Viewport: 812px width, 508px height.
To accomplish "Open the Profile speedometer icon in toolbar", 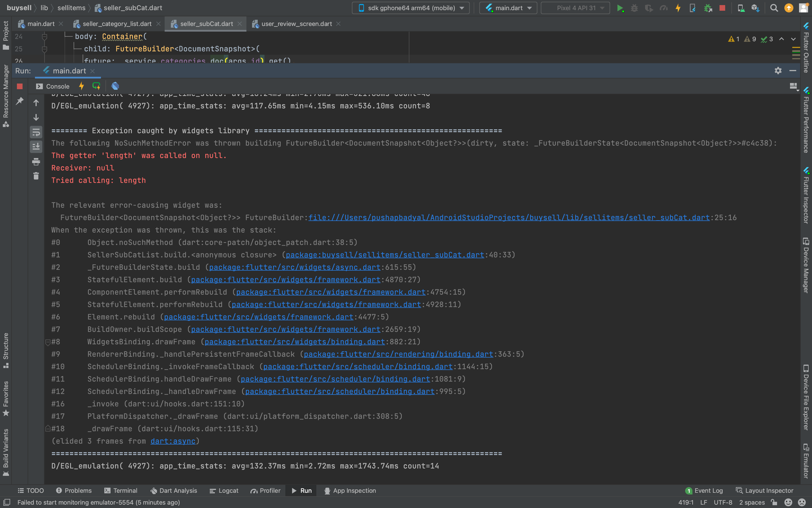I will (663, 8).
